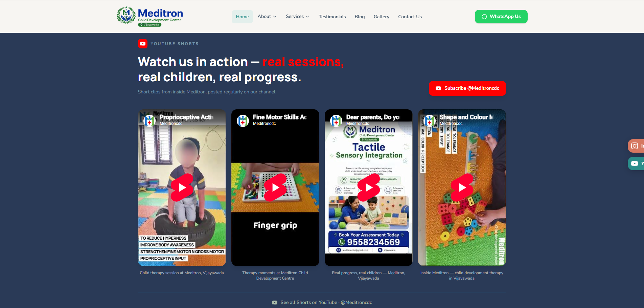Click the WhatsApp Us button

point(501,17)
